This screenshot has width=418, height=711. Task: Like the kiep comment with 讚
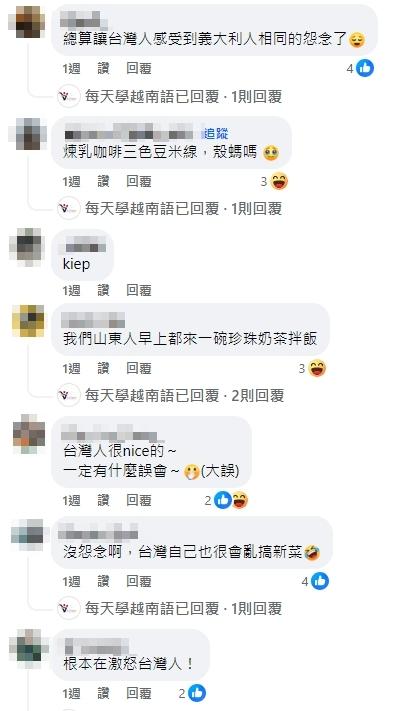point(103,290)
